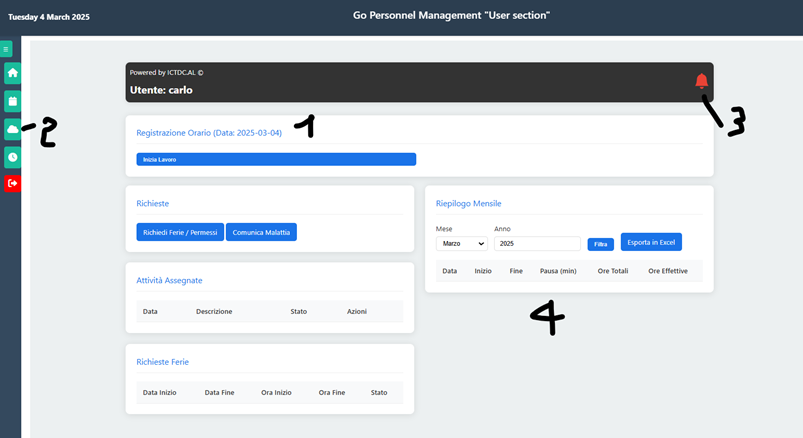This screenshot has width=803, height=438.
Task: Click the cloud icon in sidebar
Action: 12,129
